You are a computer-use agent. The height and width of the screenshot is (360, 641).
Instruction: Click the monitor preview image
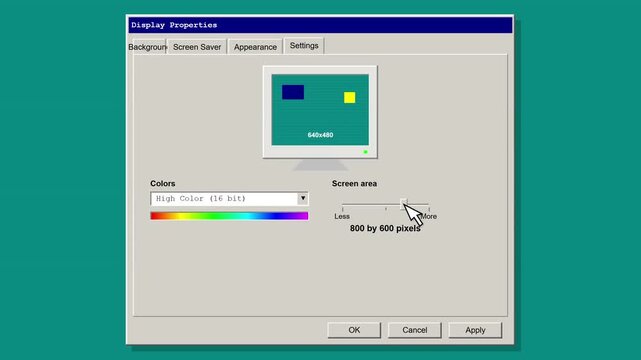[x=320, y=112]
